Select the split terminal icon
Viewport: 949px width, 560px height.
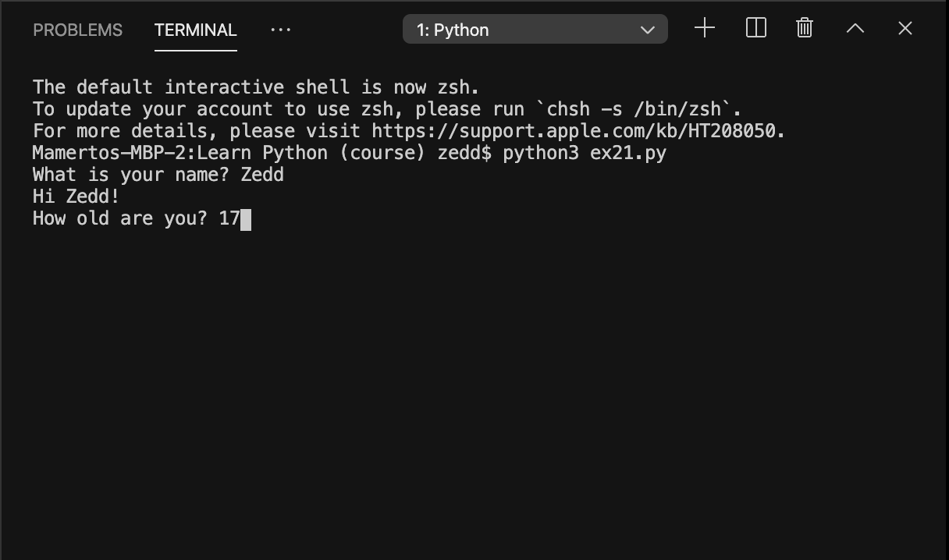(755, 28)
